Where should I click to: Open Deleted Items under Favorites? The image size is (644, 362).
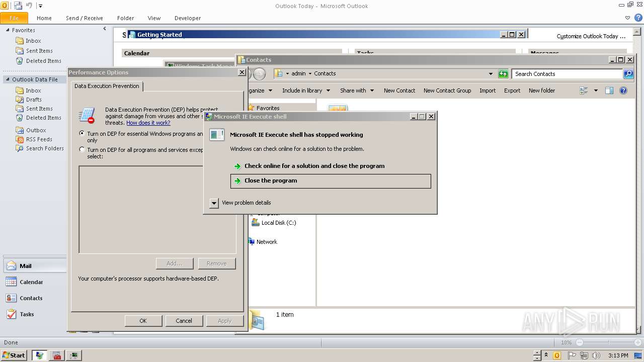click(x=43, y=61)
